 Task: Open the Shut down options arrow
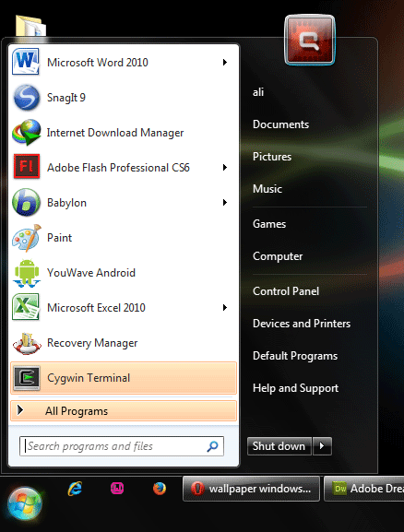[322, 446]
